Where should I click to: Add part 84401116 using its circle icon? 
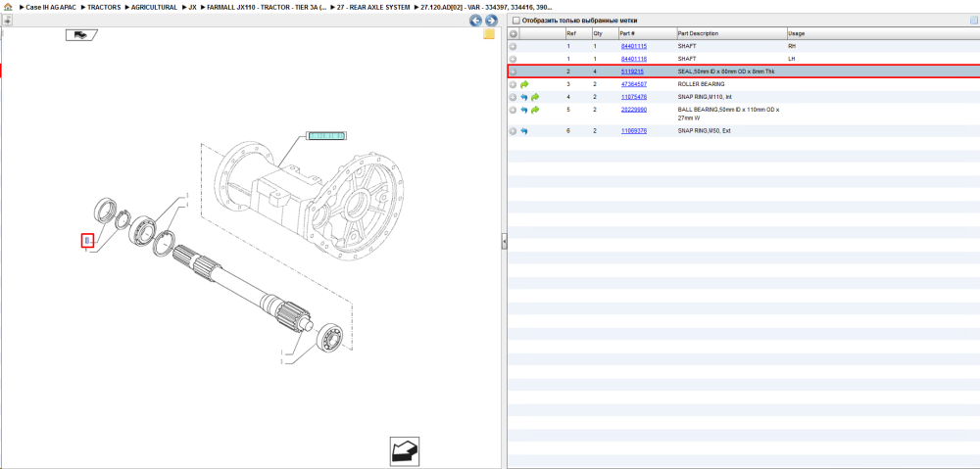click(513, 59)
